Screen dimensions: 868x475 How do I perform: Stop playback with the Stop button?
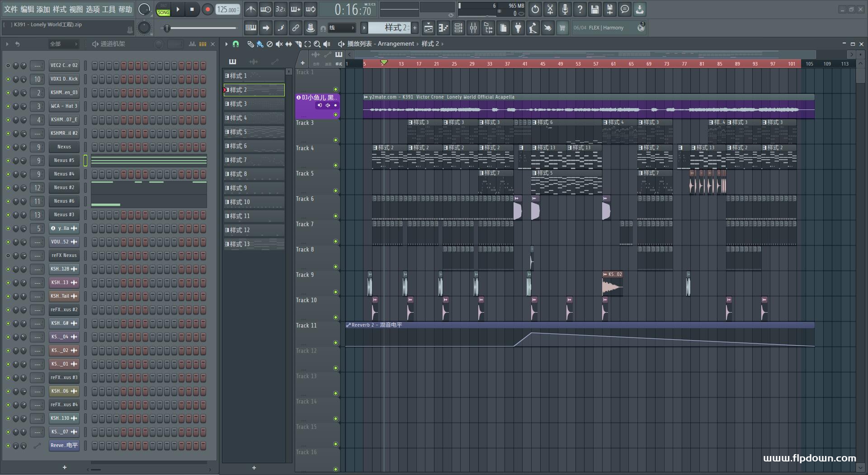click(192, 9)
